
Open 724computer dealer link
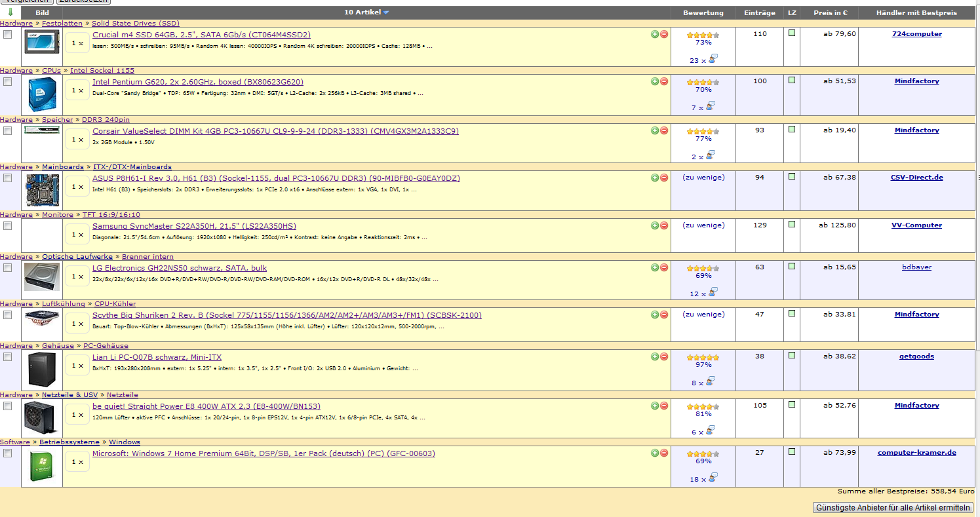click(x=917, y=34)
